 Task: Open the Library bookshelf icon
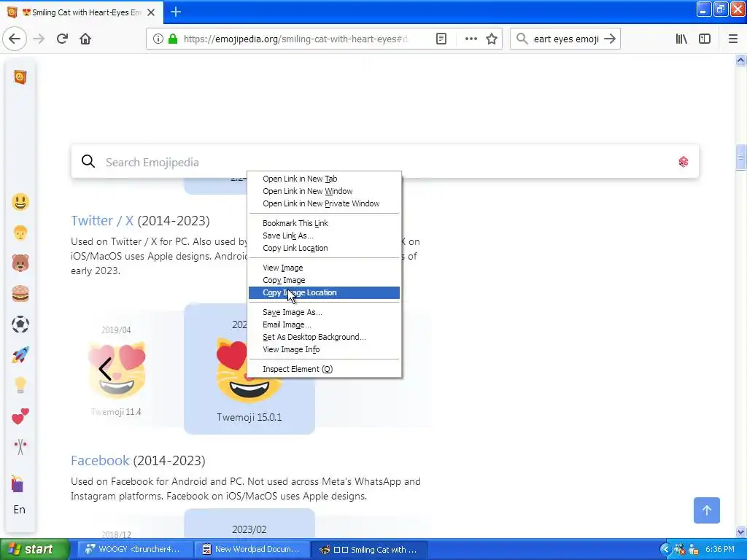click(x=681, y=39)
